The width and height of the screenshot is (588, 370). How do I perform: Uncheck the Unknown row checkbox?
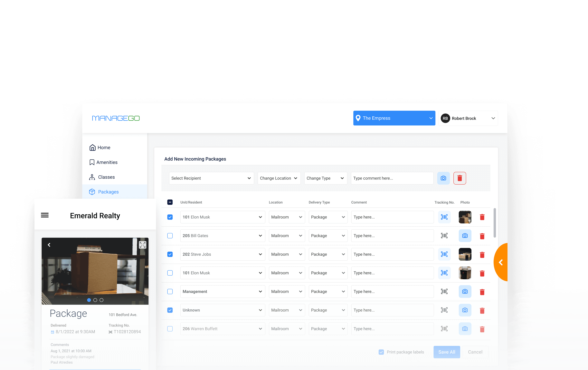tap(170, 310)
